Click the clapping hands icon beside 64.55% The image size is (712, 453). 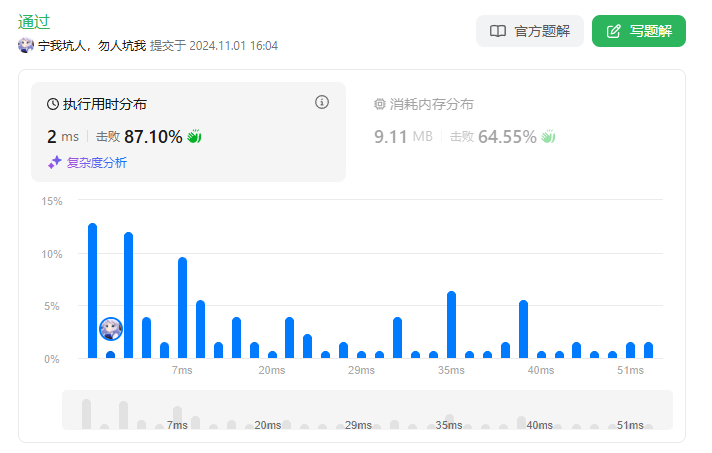548,136
